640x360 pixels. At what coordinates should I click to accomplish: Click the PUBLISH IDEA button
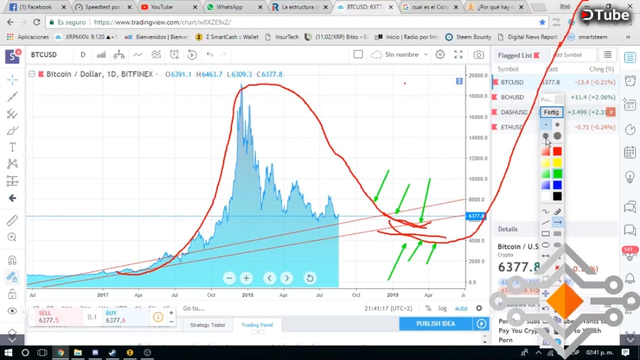tap(436, 324)
